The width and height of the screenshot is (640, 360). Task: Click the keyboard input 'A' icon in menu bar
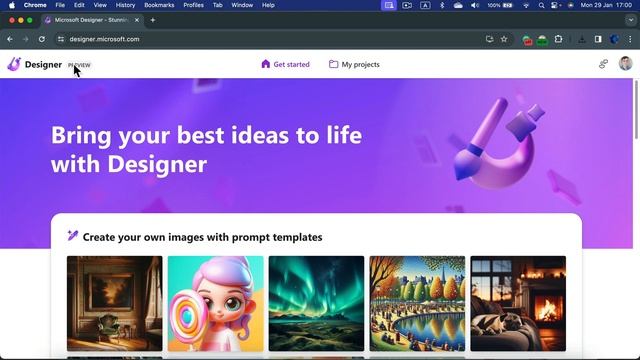(x=425, y=5)
